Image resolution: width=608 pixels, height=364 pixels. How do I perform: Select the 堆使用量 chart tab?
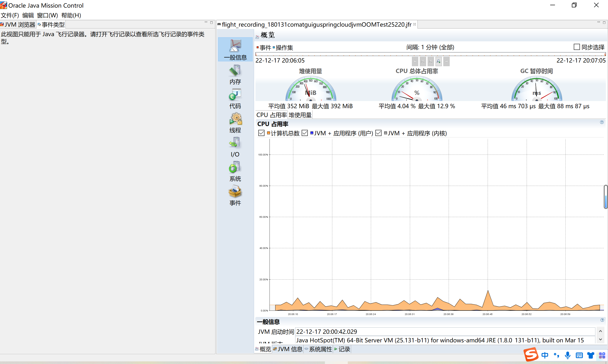tap(300, 115)
